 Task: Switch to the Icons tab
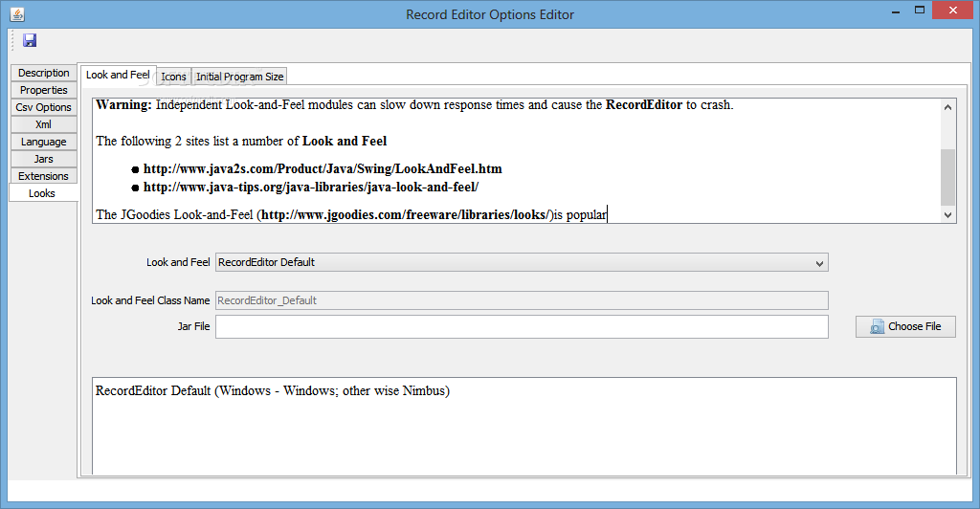[174, 77]
